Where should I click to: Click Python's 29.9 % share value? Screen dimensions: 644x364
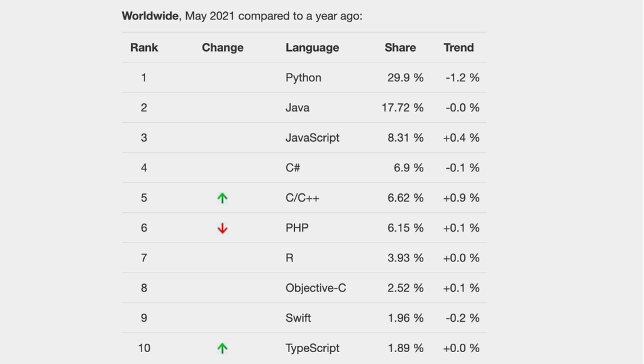(x=406, y=77)
